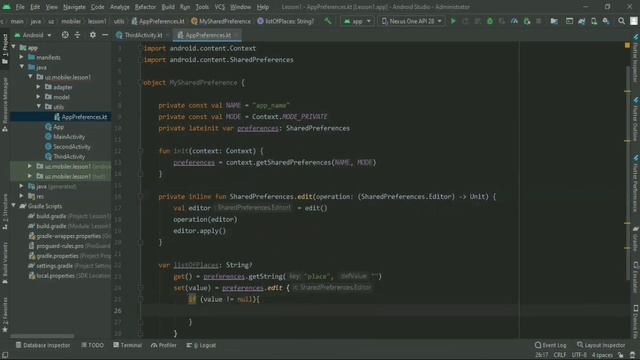Open the app run configuration dropdown

(357, 21)
